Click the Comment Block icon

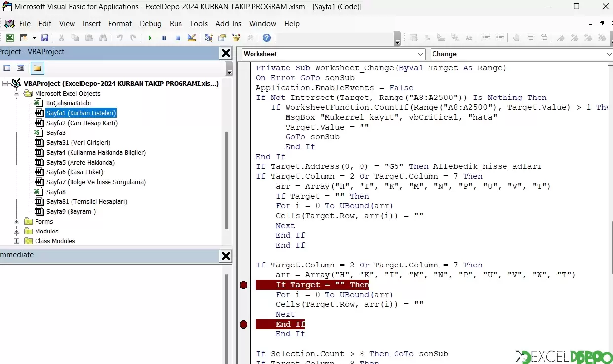530,38
